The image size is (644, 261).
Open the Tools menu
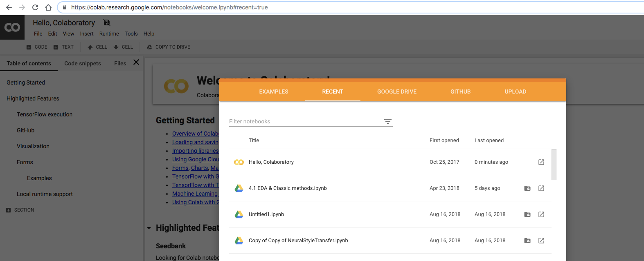(131, 34)
